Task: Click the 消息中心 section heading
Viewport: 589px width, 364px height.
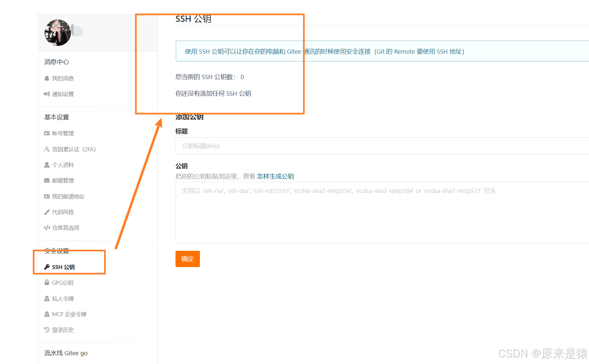Action: point(57,62)
